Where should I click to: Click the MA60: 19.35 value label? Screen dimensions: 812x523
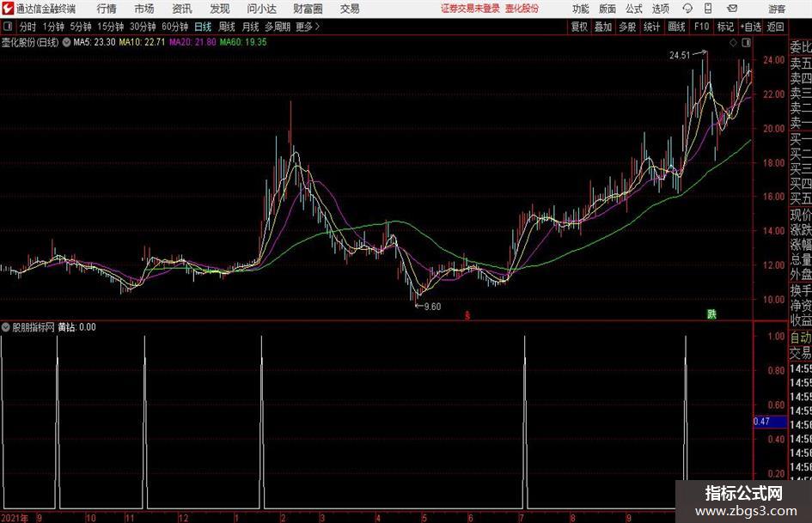243,42
